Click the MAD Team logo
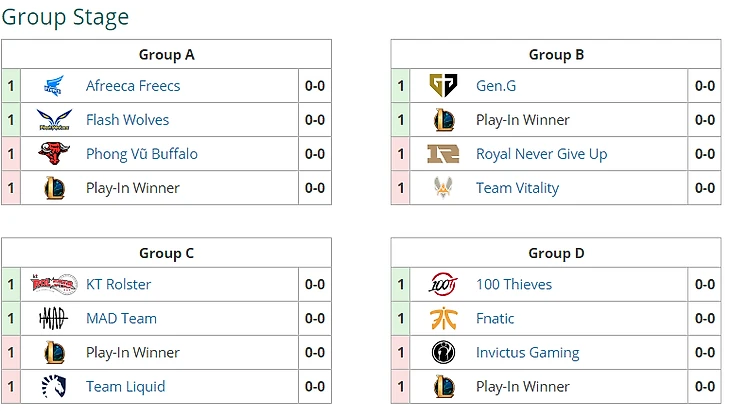This screenshot has height=419, width=730. [54, 319]
